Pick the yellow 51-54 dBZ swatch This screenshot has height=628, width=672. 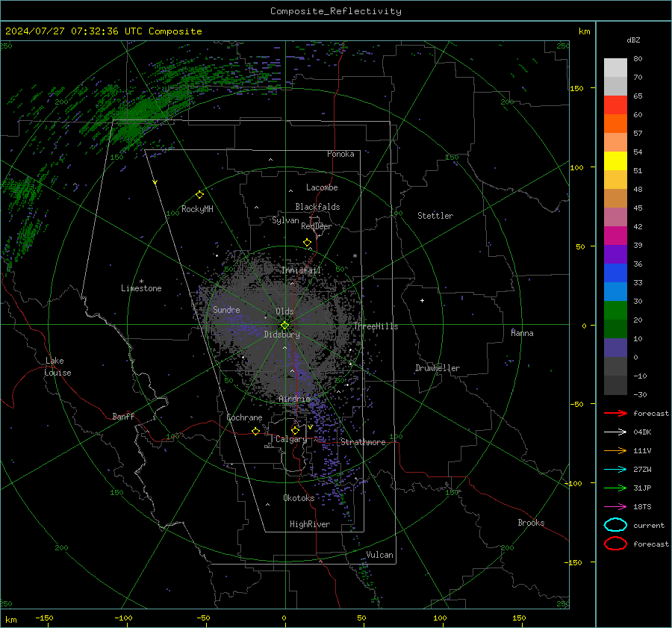pyautogui.click(x=615, y=161)
